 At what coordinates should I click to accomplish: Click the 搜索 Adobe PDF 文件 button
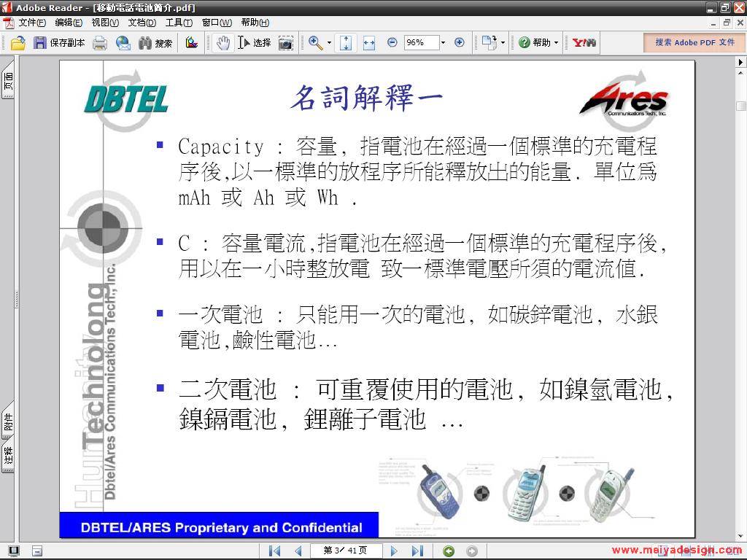694,42
